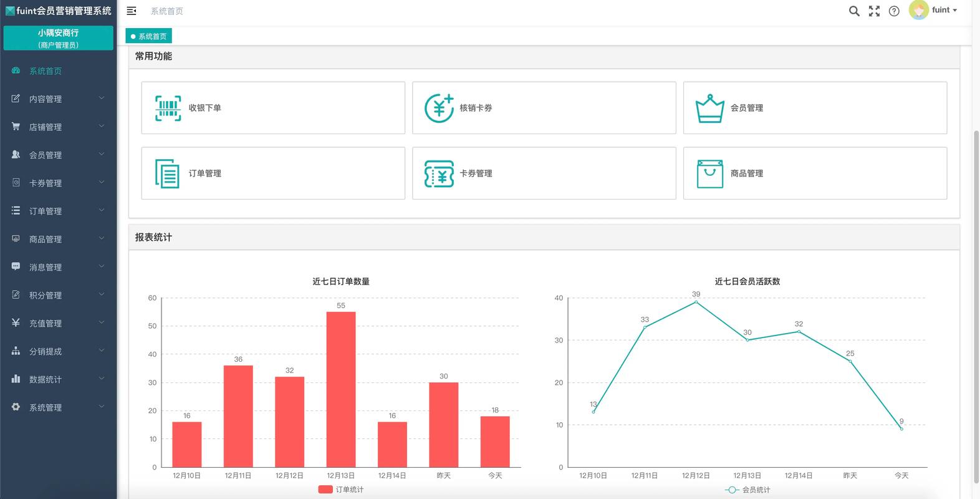Toggle fullscreen mode icon
This screenshot has width=980, height=499.
[874, 11]
